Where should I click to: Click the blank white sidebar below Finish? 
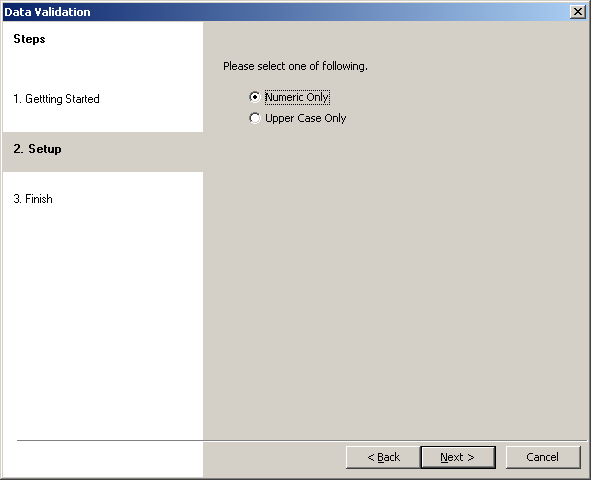[103, 320]
